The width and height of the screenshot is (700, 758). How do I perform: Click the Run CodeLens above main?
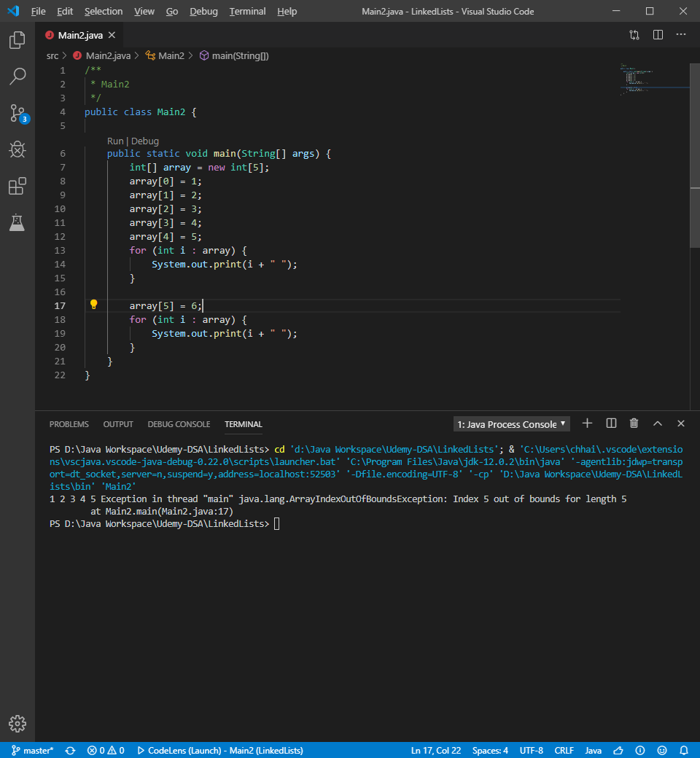(x=114, y=141)
